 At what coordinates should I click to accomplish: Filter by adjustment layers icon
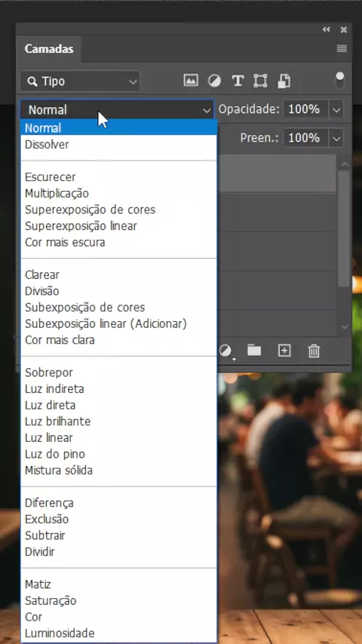[214, 81]
